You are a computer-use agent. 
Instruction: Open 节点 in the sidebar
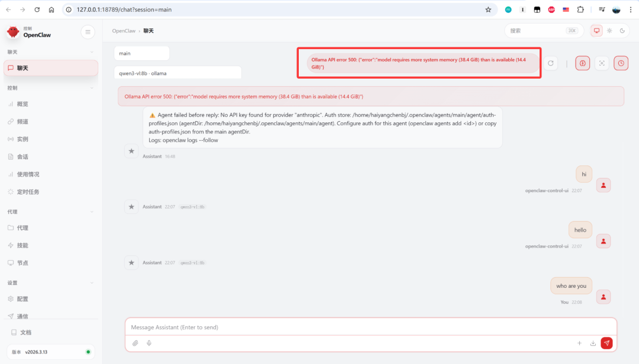[51, 262]
